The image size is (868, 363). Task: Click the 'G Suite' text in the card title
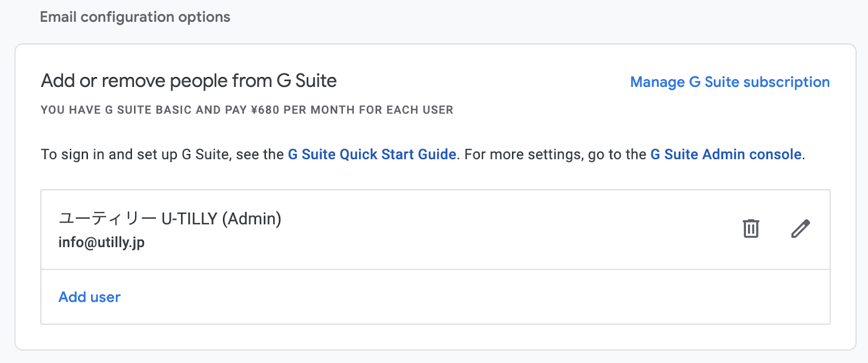[307, 81]
